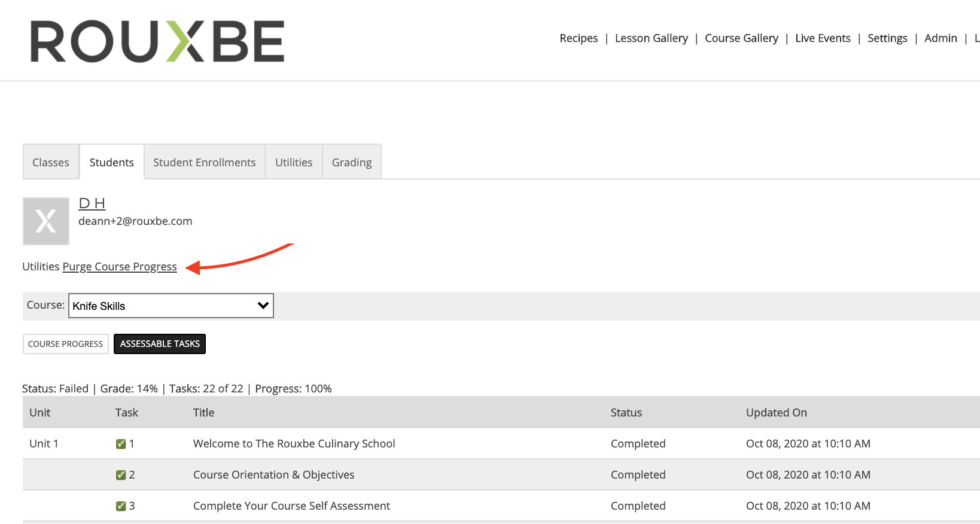Go to Settings in top navigation

887,38
